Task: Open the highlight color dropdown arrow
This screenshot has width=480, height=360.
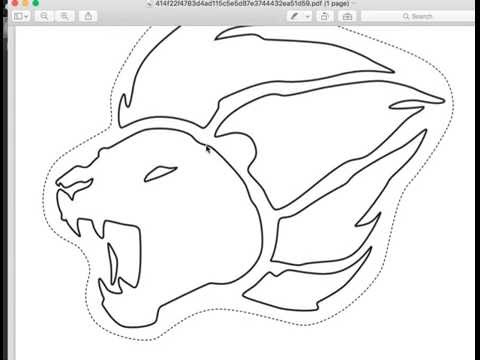Action: click(x=307, y=16)
